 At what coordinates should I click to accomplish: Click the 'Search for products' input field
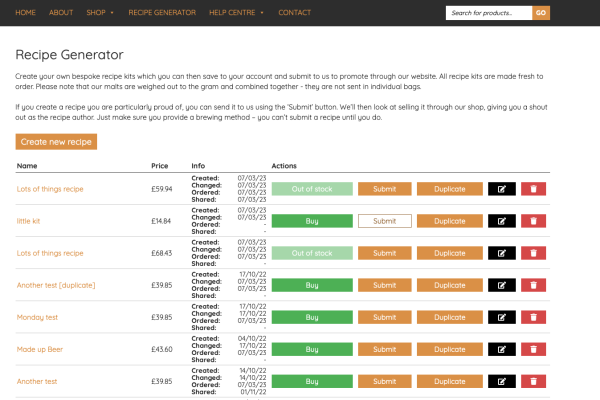[487, 13]
